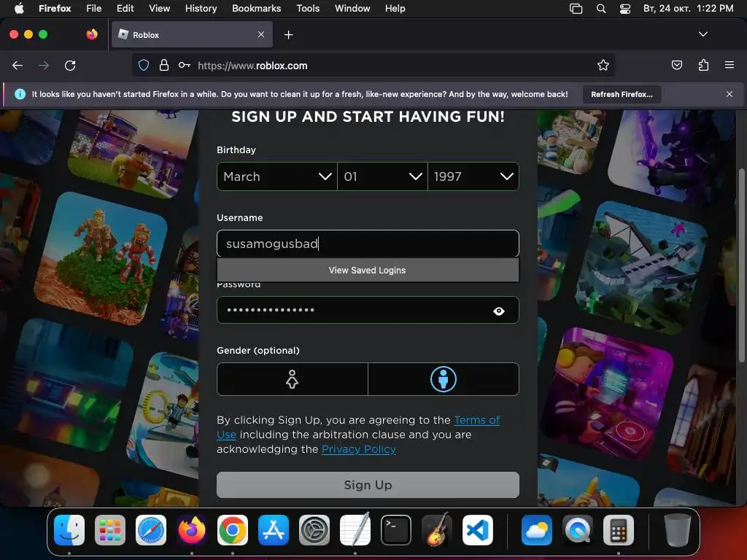Launch Safari from the dock
747x560 pixels.
tap(151, 530)
